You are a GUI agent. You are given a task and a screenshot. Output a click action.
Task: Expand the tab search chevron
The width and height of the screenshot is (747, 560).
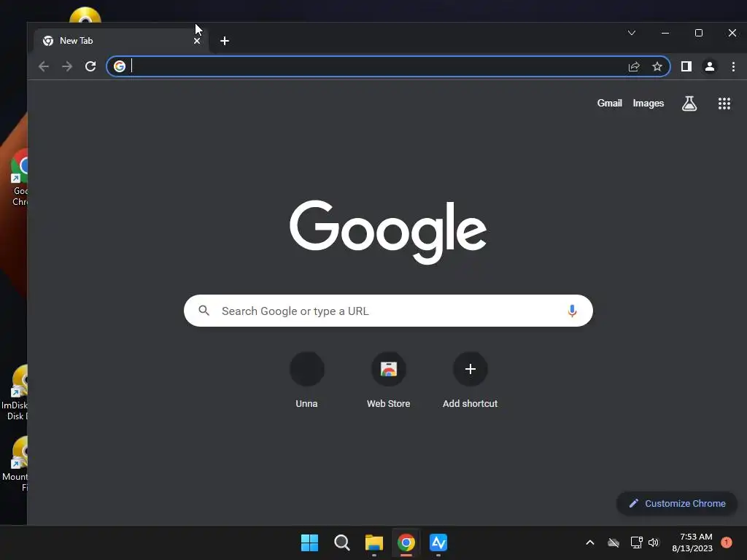pyautogui.click(x=632, y=33)
